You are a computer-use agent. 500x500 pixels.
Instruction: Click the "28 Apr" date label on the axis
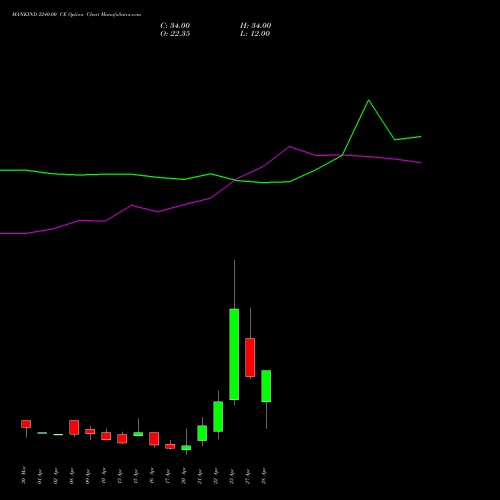(x=264, y=476)
